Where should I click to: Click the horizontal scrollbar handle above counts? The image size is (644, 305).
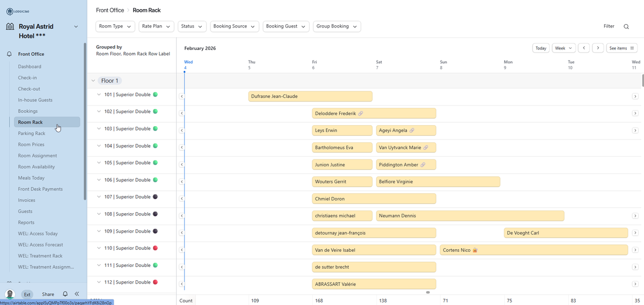point(428,293)
